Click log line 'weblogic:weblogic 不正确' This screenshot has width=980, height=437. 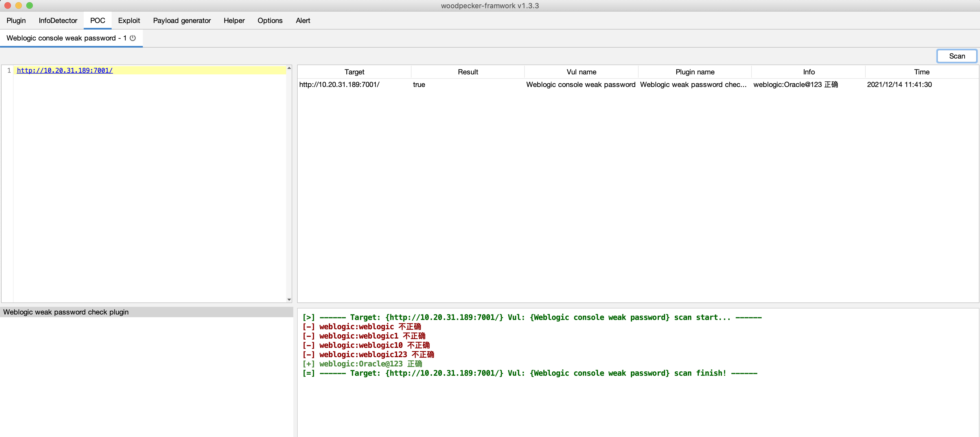point(362,326)
